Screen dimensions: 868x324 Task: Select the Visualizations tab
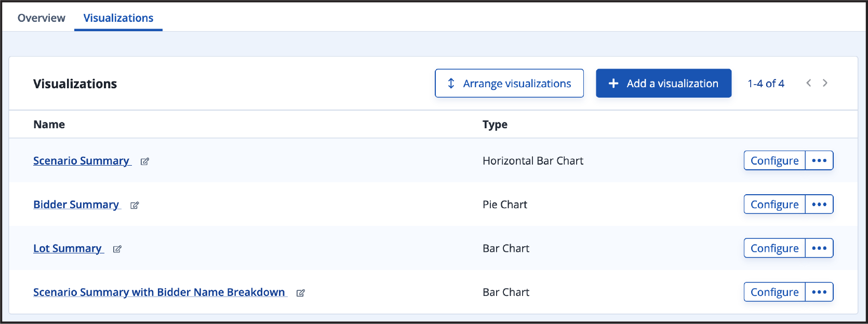118,18
